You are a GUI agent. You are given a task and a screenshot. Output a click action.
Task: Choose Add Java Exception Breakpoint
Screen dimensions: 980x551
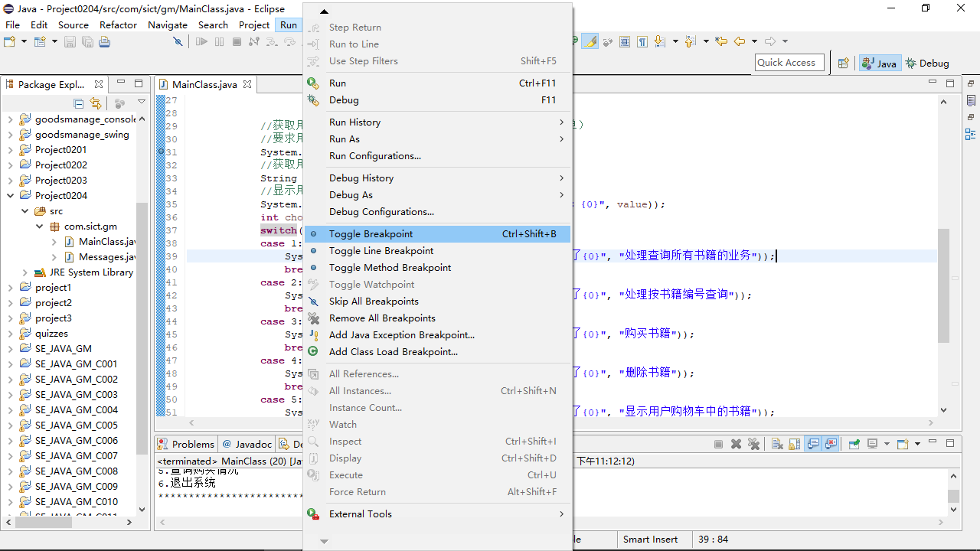pyautogui.click(x=437, y=335)
